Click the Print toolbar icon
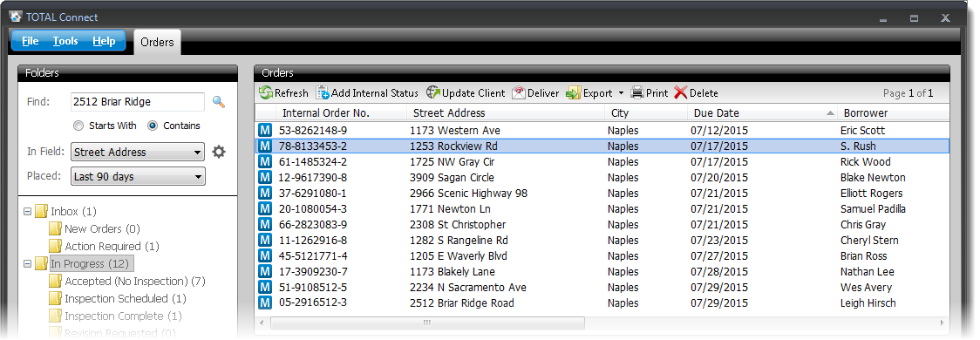Viewport: 980px width, 340px height. 637,93
